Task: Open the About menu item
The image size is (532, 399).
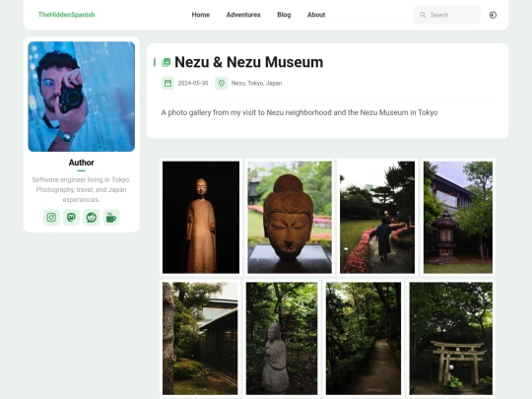Action: point(316,15)
